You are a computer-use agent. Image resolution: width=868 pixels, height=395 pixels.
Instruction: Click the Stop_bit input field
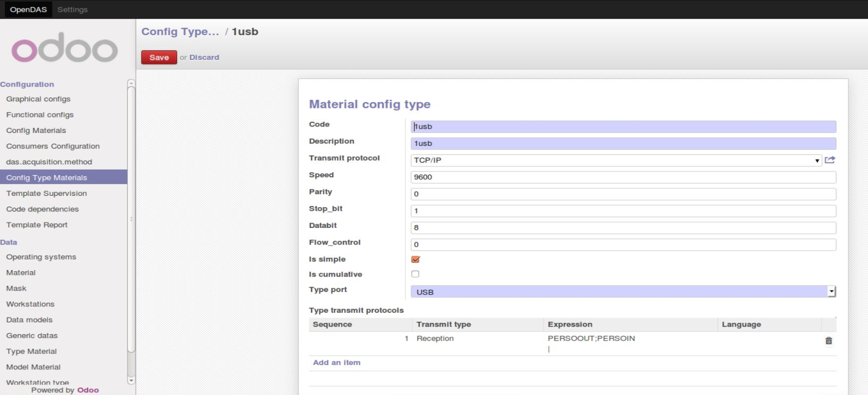(x=623, y=211)
